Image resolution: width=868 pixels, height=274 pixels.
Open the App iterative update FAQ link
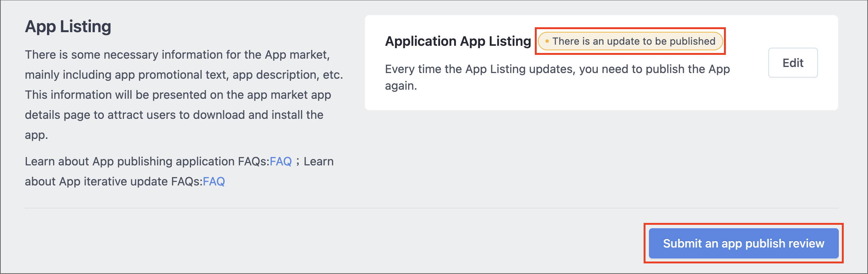coord(214,182)
